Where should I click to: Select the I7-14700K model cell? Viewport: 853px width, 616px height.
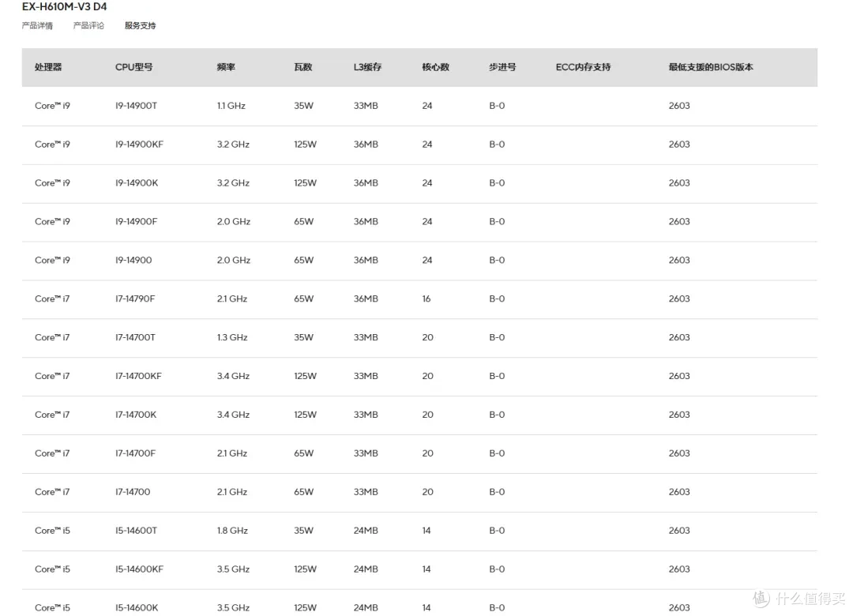136,415
